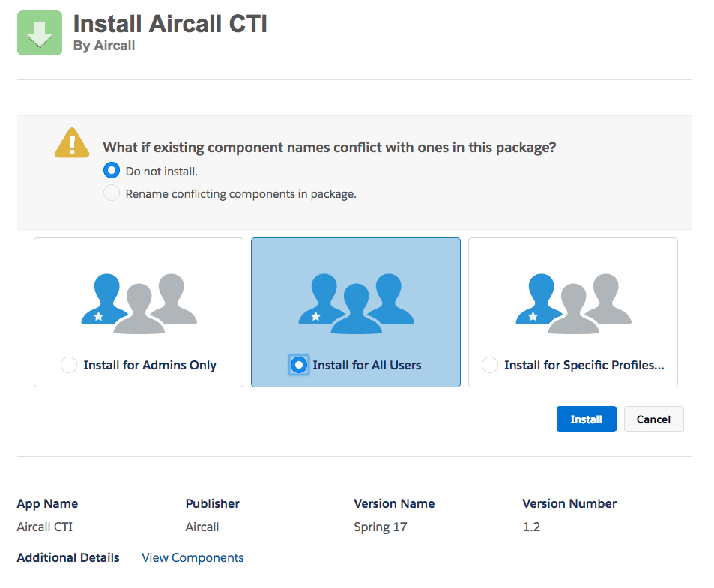Click the Spring 17 version name

(x=380, y=527)
